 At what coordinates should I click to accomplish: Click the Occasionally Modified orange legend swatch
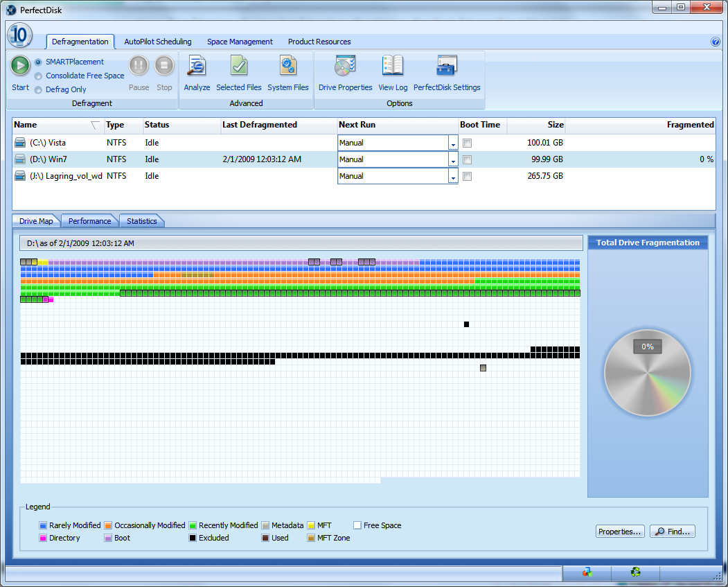click(108, 526)
